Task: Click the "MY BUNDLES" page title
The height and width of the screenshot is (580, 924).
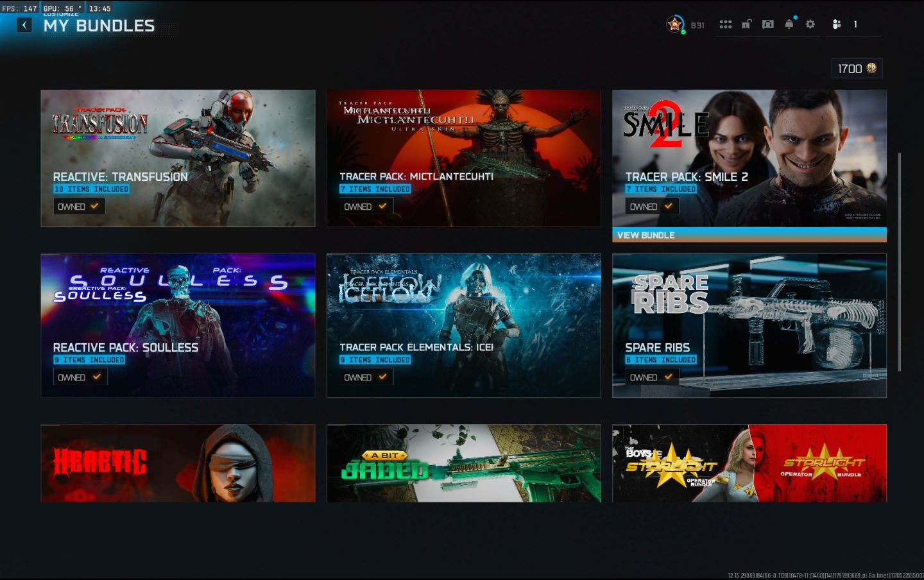Action: (99, 26)
